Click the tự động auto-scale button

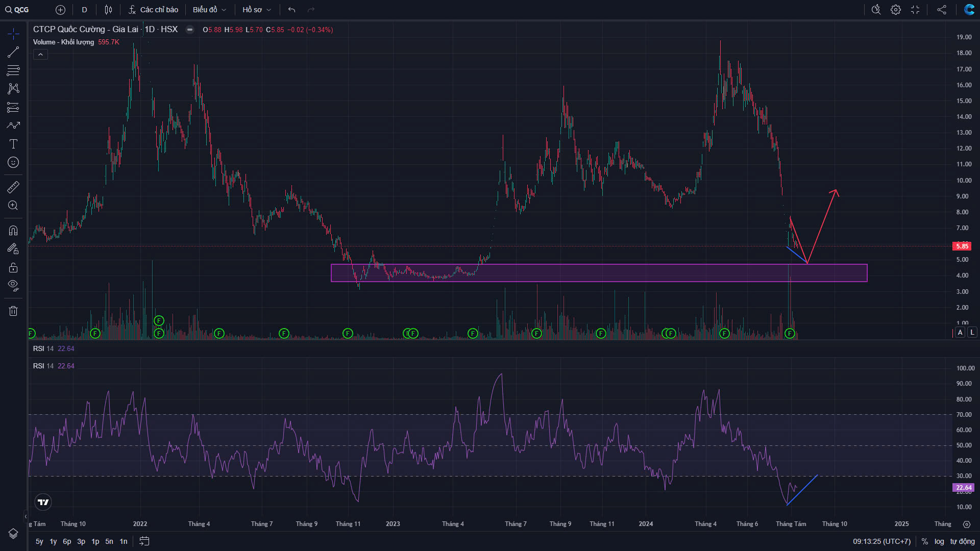pyautogui.click(x=962, y=541)
